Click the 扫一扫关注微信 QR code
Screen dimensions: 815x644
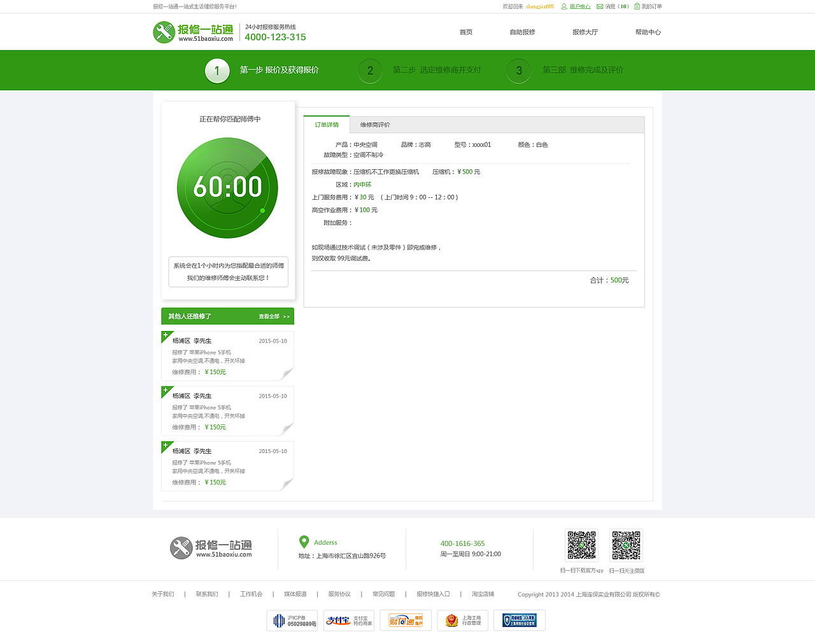627,545
